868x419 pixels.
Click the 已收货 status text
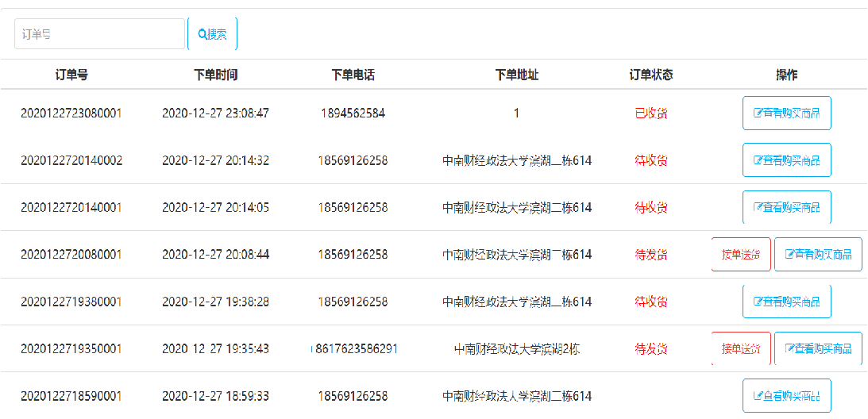coord(651,113)
